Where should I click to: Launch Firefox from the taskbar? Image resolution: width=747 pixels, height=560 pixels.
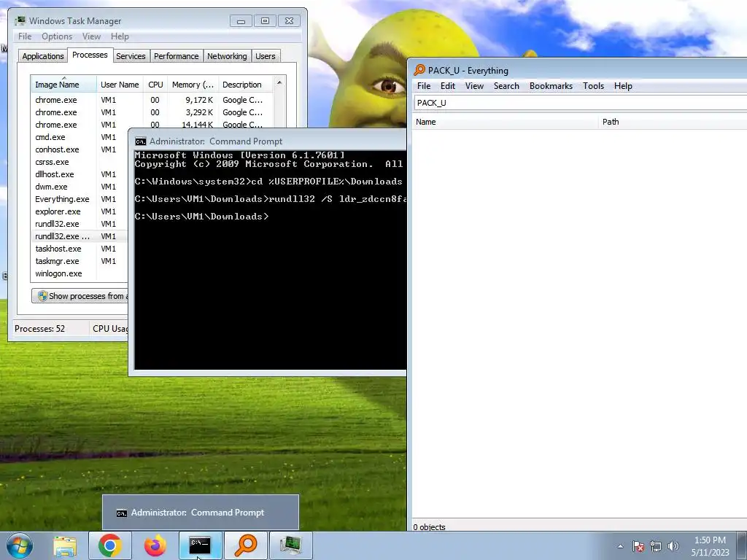pyautogui.click(x=155, y=545)
